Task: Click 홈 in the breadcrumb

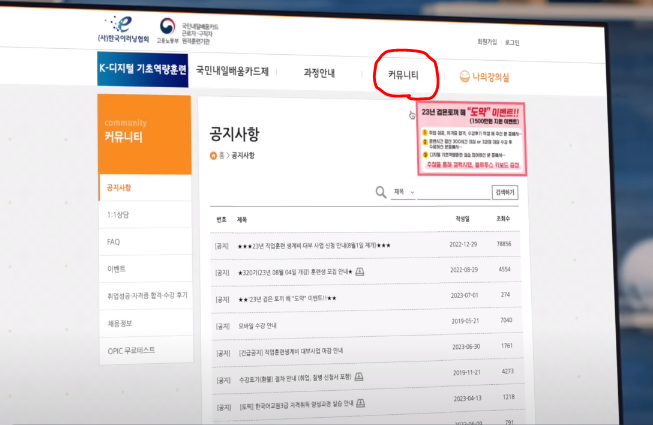Action: (x=222, y=155)
